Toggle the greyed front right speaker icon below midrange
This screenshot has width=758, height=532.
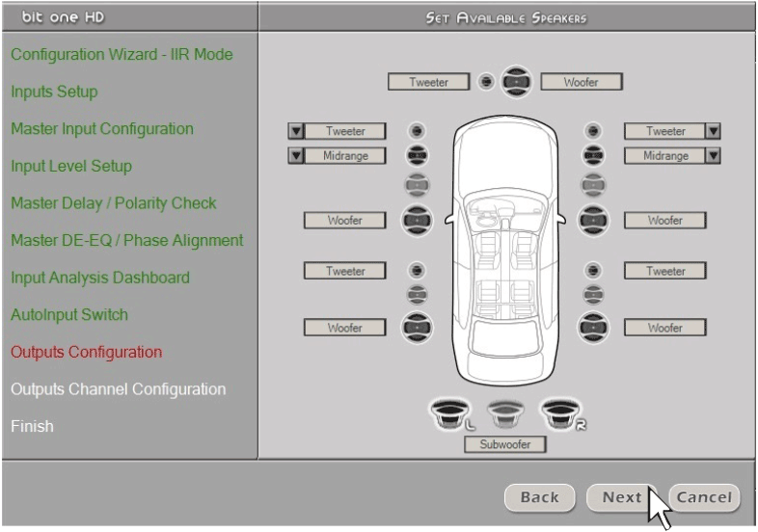click(593, 185)
